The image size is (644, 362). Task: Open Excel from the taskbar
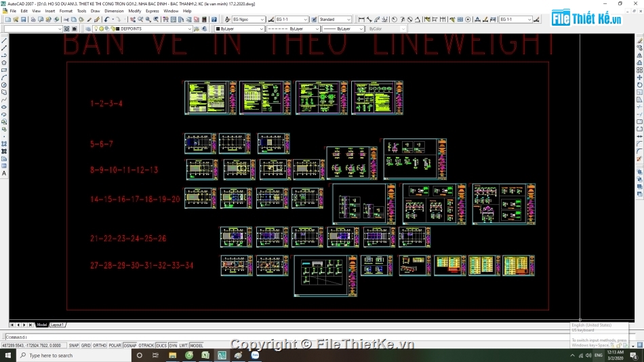205,355
